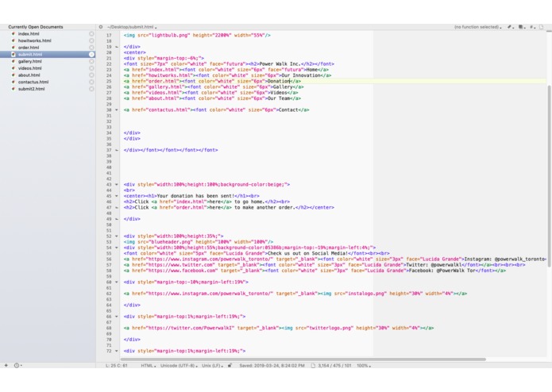Viewport: 552px width, 392px height.
Task: Open the HTML language popup
Action: click(x=149, y=366)
